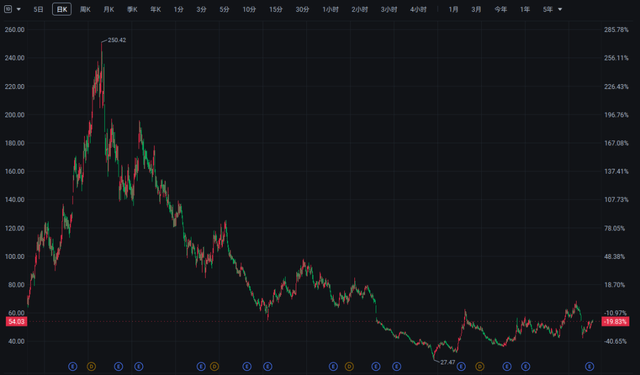Image resolution: width=640 pixels, height=375 pixels.
Task: Open dropdown arrow next to chart settings icon
Action: [x=18, y=9]
